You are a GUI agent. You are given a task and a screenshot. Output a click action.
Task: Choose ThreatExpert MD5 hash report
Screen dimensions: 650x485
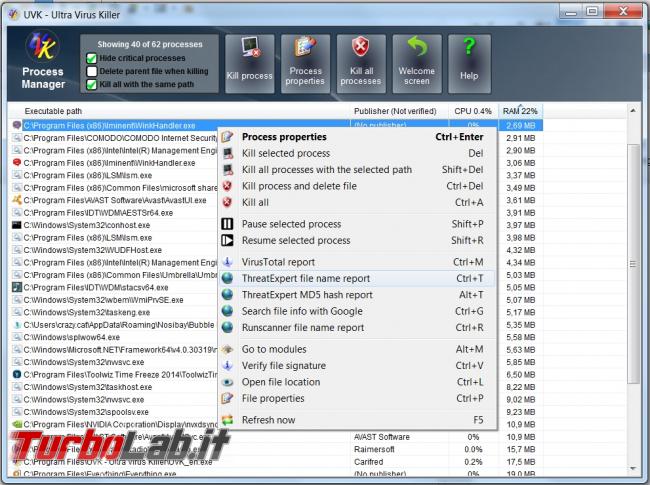[357, 295]
